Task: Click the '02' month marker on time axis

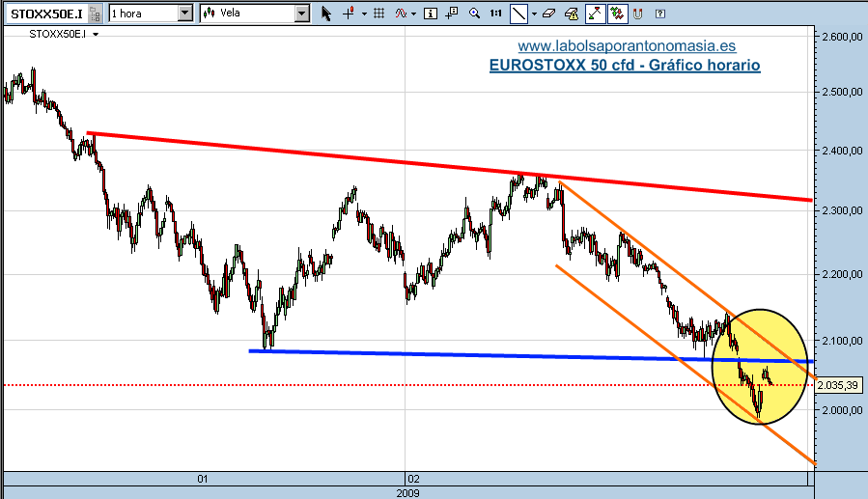Action: [x=413, y=479]
